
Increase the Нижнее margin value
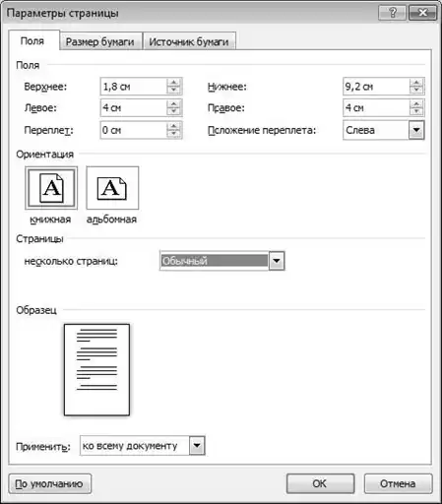pyautogui.click(x=416, y=83)
